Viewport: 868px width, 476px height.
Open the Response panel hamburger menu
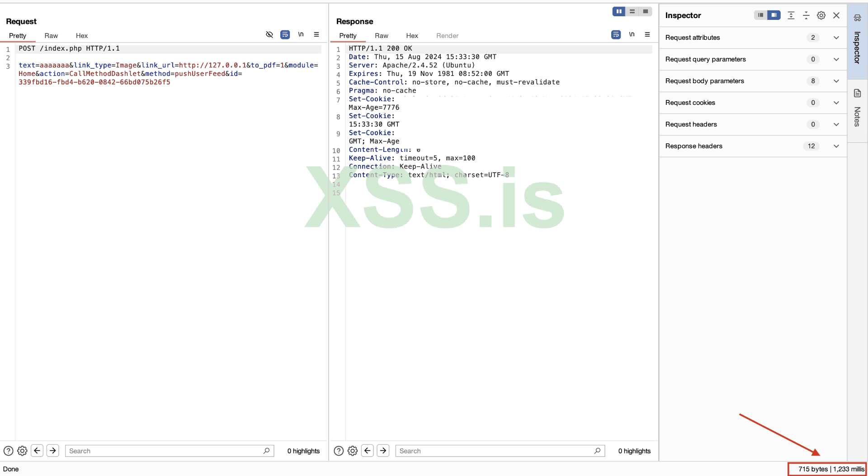click(x=647, y=34)
